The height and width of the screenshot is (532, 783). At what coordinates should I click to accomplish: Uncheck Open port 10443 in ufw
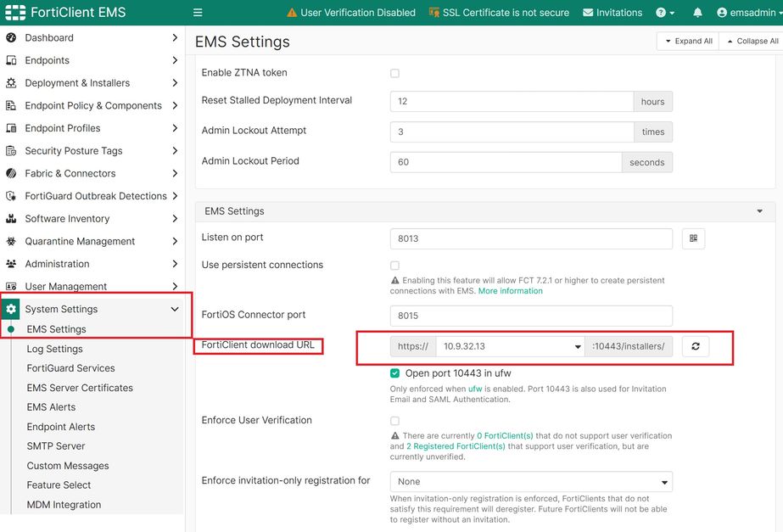[x=394, y=373]
